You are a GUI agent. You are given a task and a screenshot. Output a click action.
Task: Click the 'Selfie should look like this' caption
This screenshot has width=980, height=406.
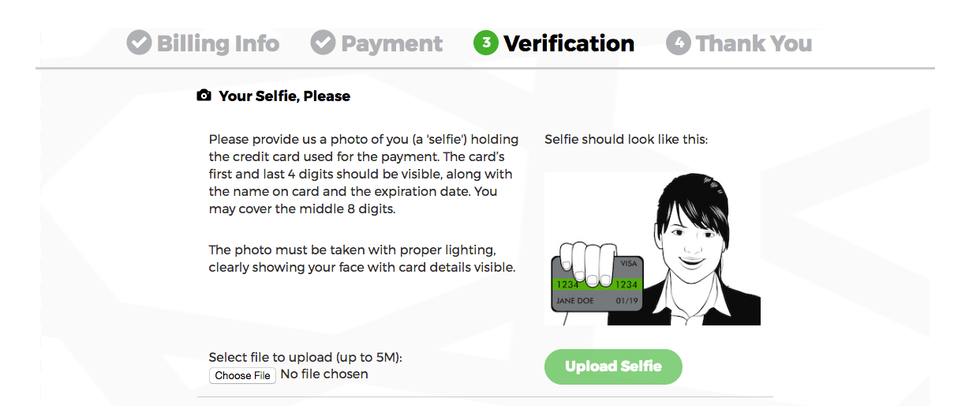pos(627,140)
